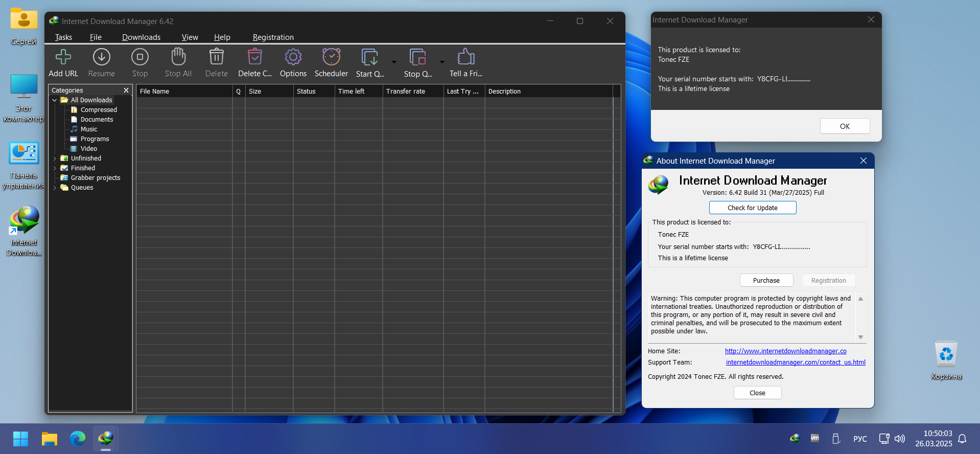Open the View menu
This screenshot has width=980, height=454.
point(190,37)
